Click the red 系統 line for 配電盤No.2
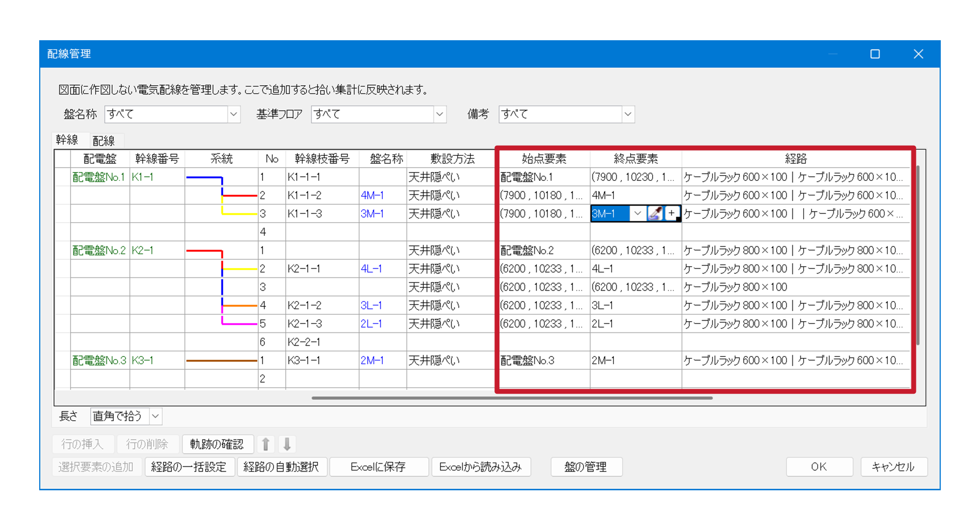980x531 pixels. point(203,250)
